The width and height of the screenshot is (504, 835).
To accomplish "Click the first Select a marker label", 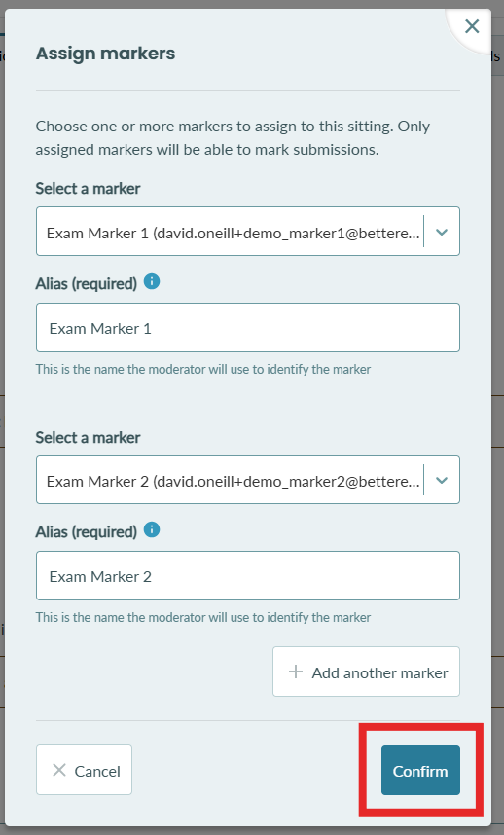I will [88, 189].
